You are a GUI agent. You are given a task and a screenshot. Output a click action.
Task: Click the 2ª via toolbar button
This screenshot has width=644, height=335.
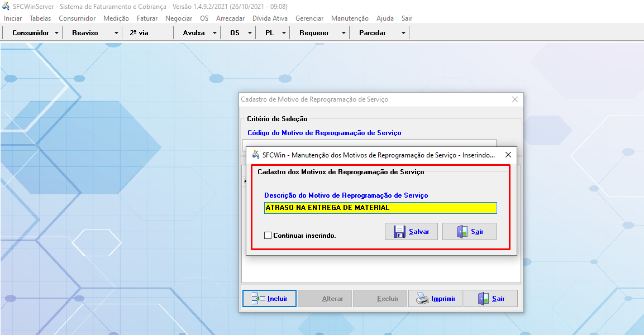coord(139,33)
